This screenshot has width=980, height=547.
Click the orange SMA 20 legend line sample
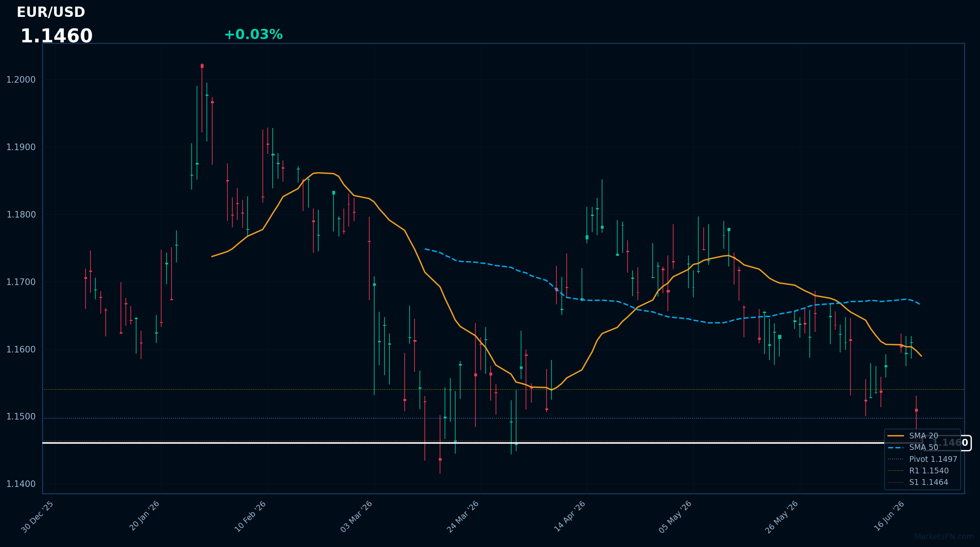896,436
